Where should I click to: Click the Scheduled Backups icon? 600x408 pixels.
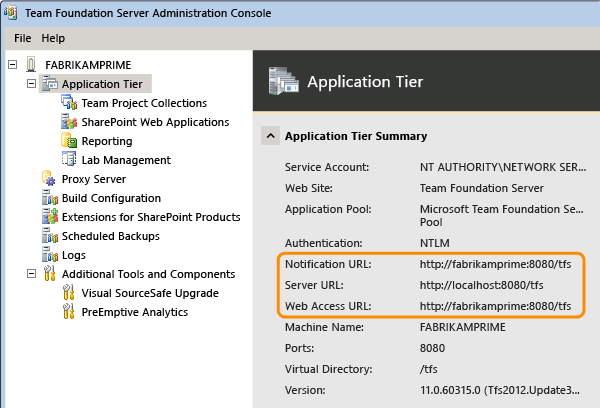point(50,236)
